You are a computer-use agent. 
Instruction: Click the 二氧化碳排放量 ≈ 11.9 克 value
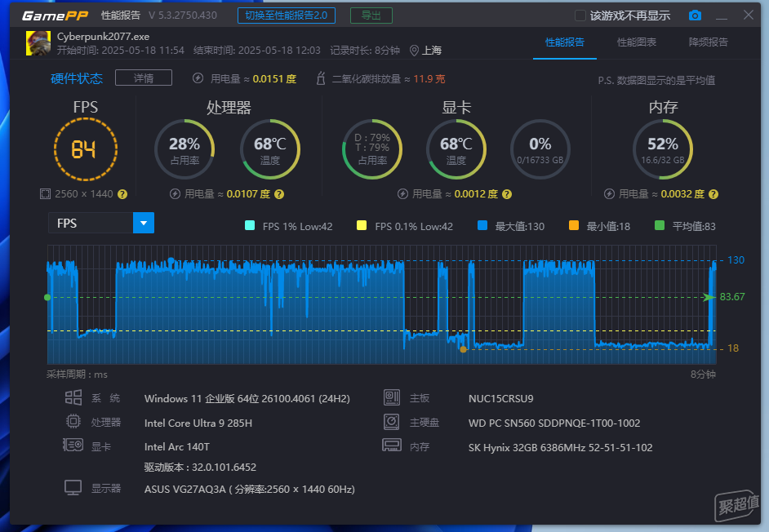pos(389,79)
